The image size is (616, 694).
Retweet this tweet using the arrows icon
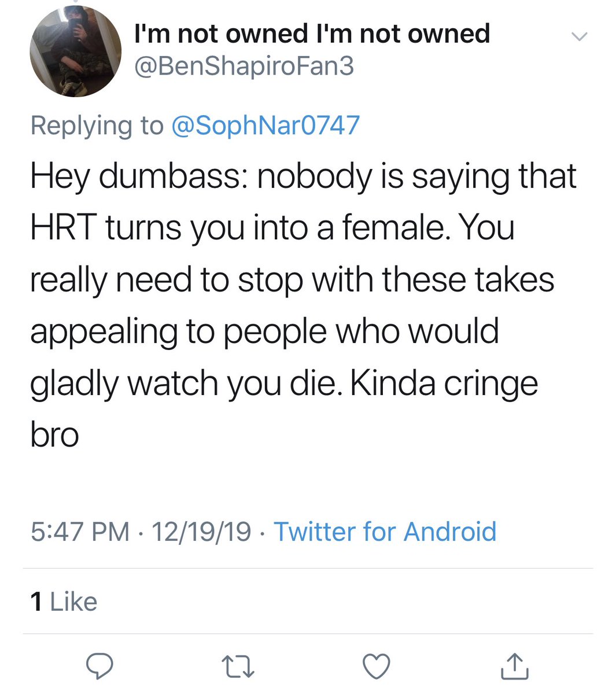238,666
